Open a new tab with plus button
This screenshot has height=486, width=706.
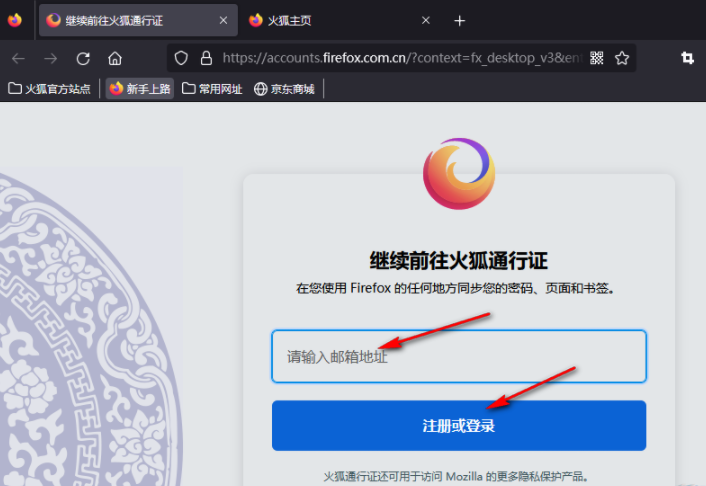pyautogui.click(x=459, y=21)
